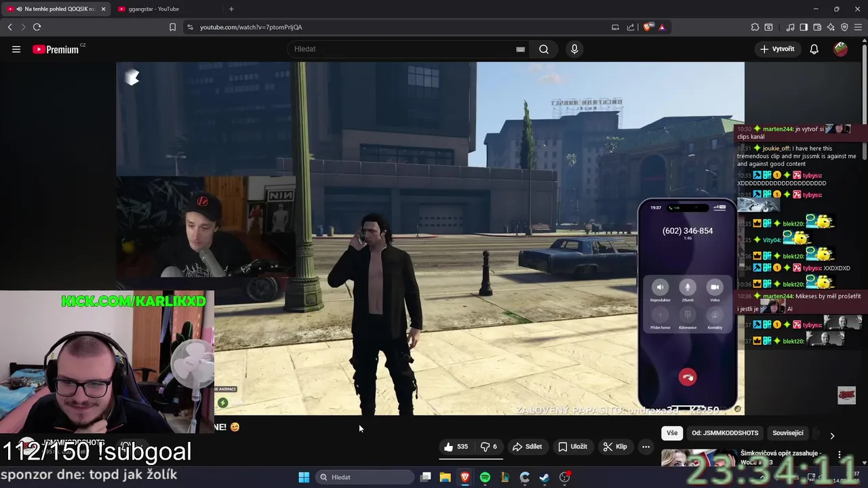Viewport: 868px width, 488px height.
Task: Share this page from the address bar
Action: (631, 27)
